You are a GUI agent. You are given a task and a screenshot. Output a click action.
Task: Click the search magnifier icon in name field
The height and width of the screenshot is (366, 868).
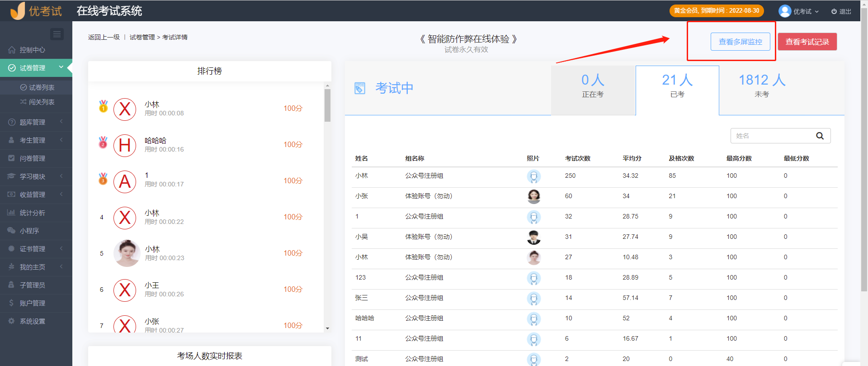pos(820,136)
